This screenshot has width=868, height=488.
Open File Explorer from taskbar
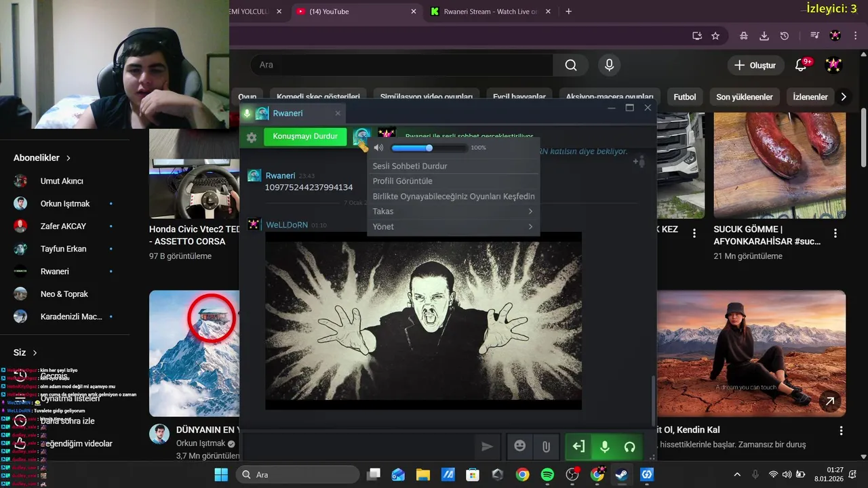tap(422, 474)
